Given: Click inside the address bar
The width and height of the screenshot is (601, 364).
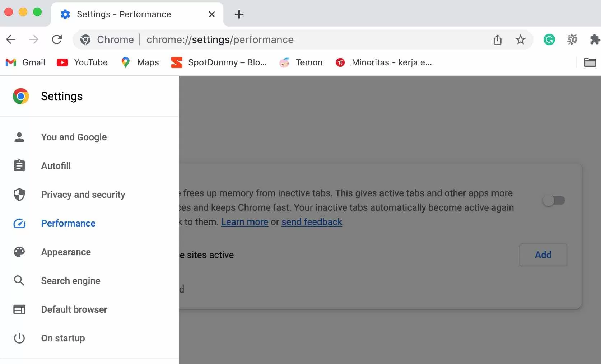Looking at the screenshot, I should pos(323,39).
